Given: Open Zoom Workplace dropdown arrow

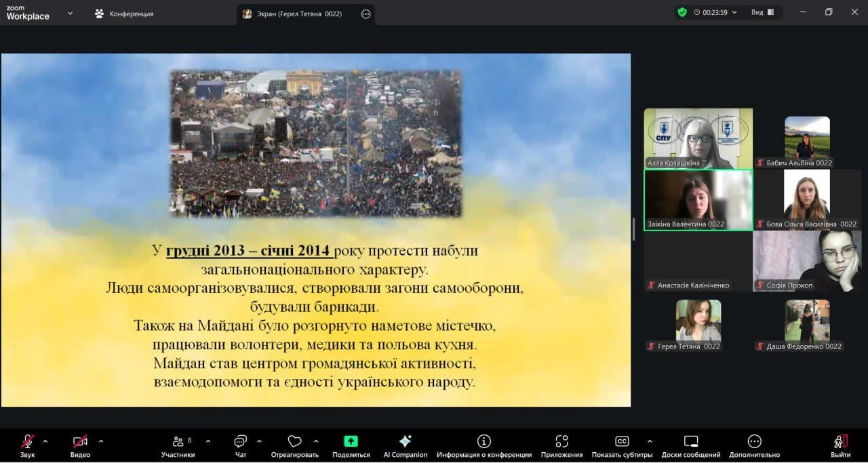Looking at the screenshot, I should click(x=70, y=13).
